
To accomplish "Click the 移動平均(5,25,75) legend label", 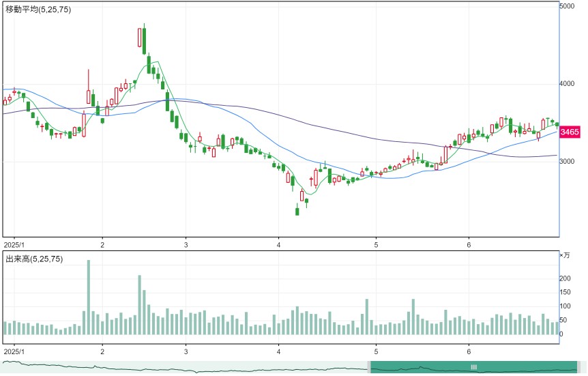I will [x=38, y=10].
